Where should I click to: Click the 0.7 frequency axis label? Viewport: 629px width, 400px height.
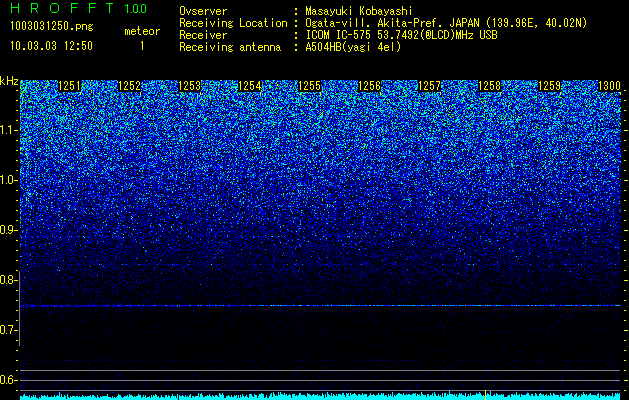pos(9,330)
